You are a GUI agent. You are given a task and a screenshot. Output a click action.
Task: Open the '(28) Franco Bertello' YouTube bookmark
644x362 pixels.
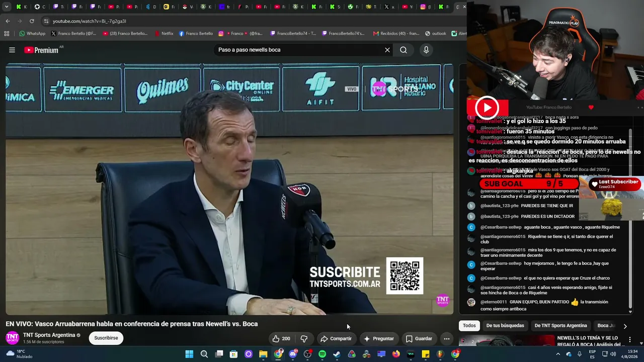125,34
